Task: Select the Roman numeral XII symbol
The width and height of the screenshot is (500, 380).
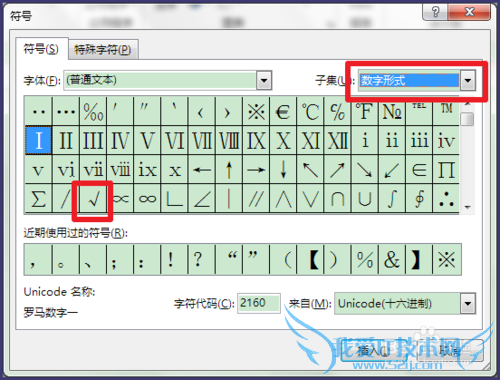Action: [337, 140]
